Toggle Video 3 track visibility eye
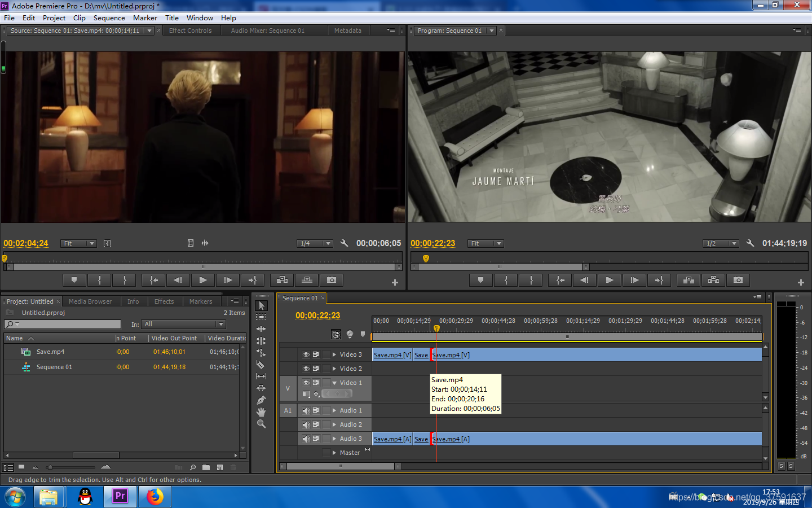This screenshot has width=812, height=508. point(306,354)
